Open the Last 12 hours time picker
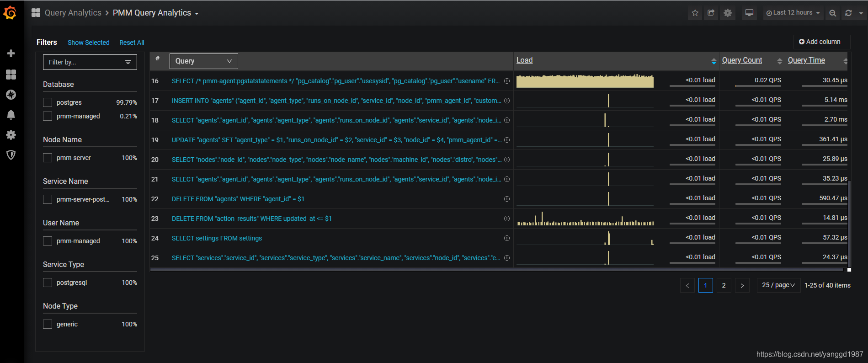This screenshot has height=363, width=868. (x=793, y=13)
